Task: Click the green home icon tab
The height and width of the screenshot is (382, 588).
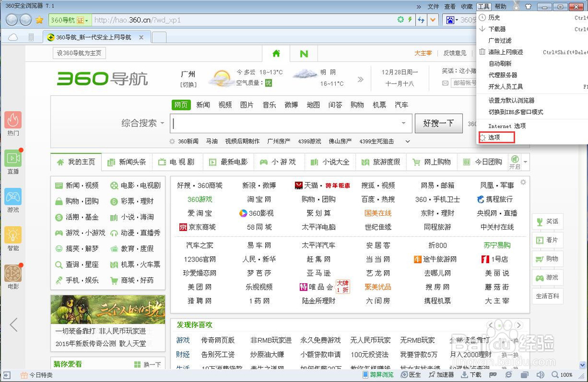Action: 276,53
